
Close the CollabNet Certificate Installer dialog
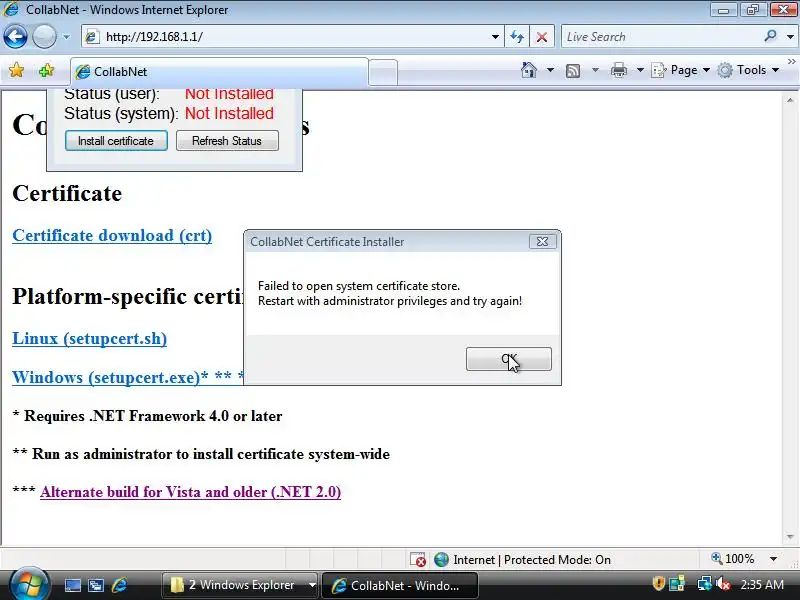[x=542, y=242]
